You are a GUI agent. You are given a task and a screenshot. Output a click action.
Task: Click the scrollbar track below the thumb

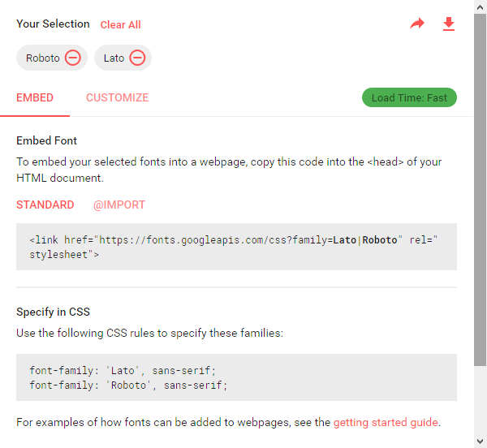[x=481, y=400]
